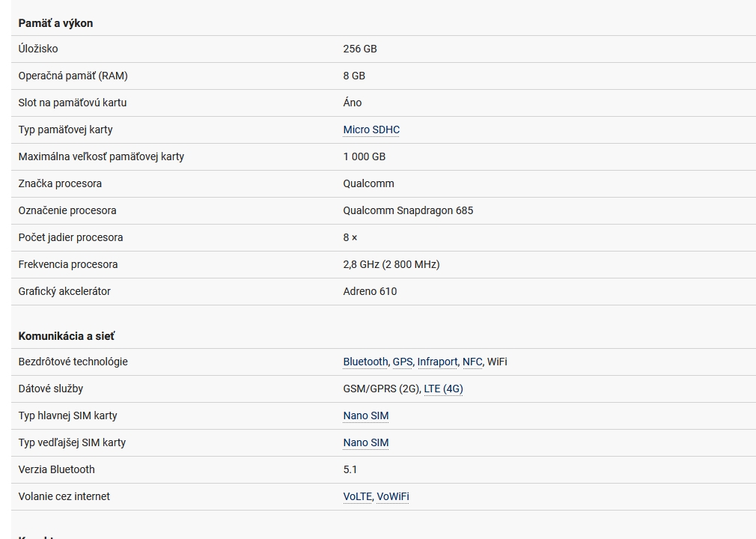The height and width of the screenshot is (539, 756).
Task: Click the Infraport link
Action: (x=437, y=362)
